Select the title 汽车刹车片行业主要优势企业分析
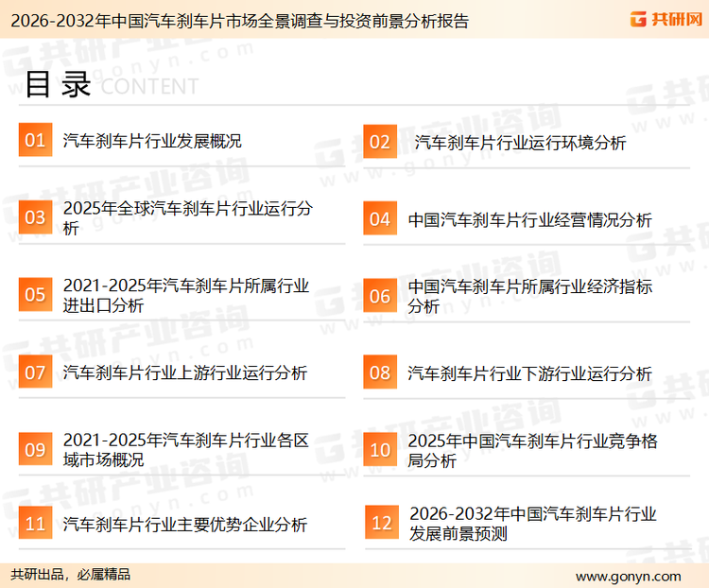The image size is (709, 588). pos(185,525)
